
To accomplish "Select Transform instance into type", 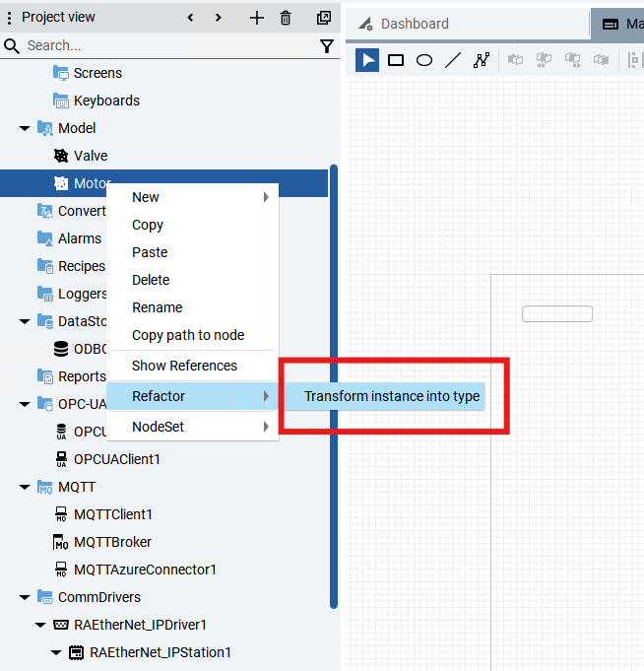I will coord(384,396).
